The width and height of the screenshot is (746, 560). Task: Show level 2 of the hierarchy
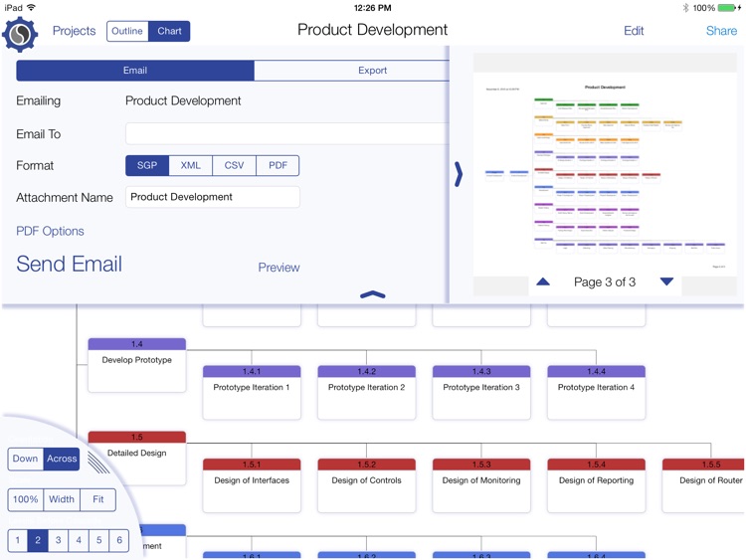coord(38,540)
